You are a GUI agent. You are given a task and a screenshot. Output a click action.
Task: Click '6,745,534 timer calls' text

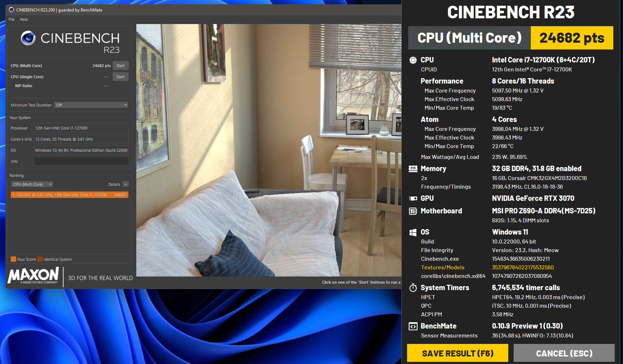click(526, 288)
